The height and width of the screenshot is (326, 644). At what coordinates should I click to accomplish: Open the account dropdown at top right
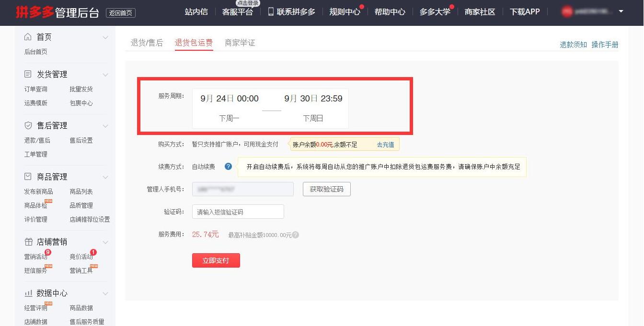click(x=621, y=12)
